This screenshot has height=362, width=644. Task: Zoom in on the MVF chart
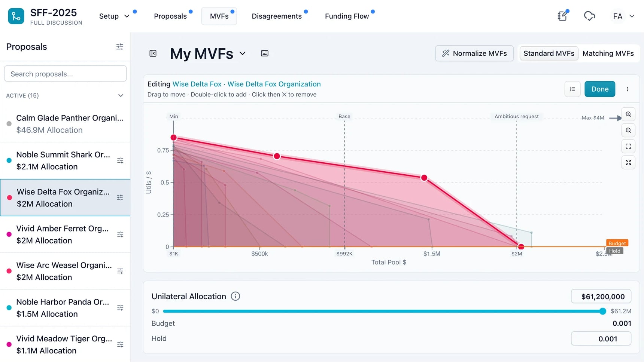click(628, 114)
